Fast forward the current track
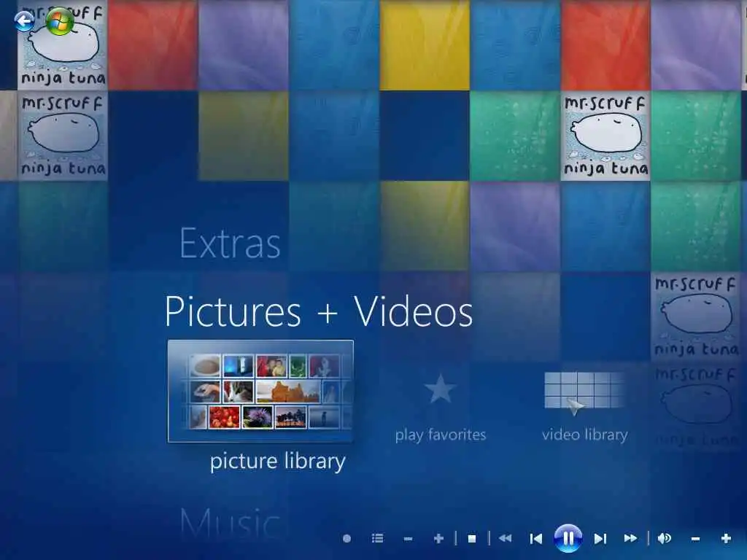 click(x=630, y=538)
